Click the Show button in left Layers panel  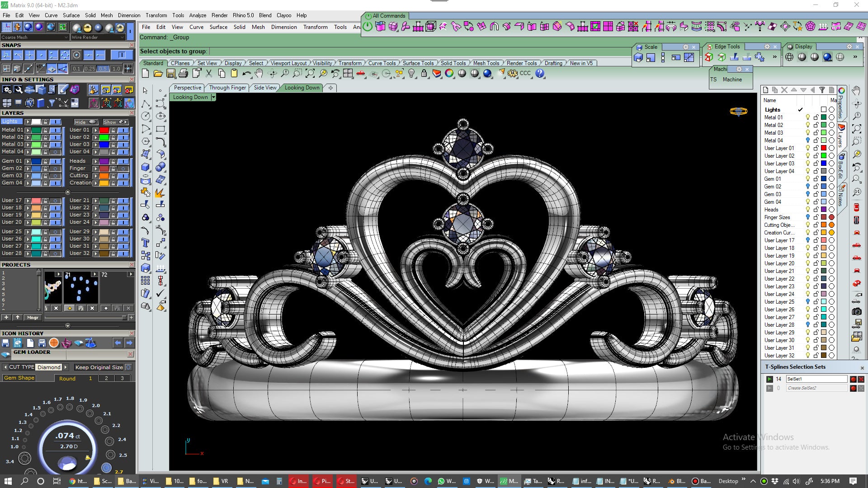tap(116, 122)
